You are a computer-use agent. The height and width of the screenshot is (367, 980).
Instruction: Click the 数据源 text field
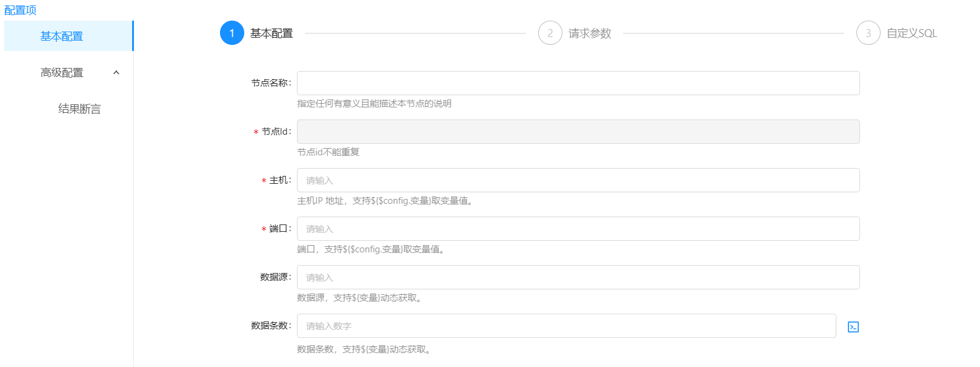tap(578, 277)
